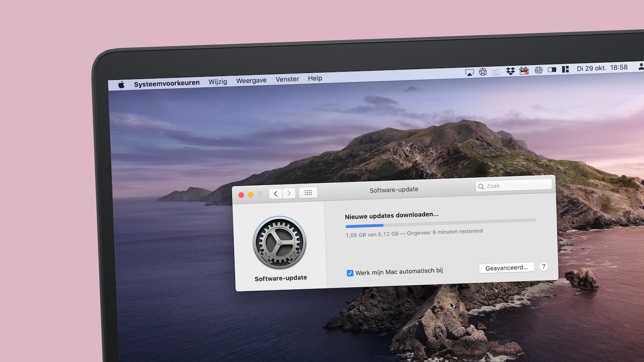Click the battery status icon
644x362 pixels.
point(565,69)
